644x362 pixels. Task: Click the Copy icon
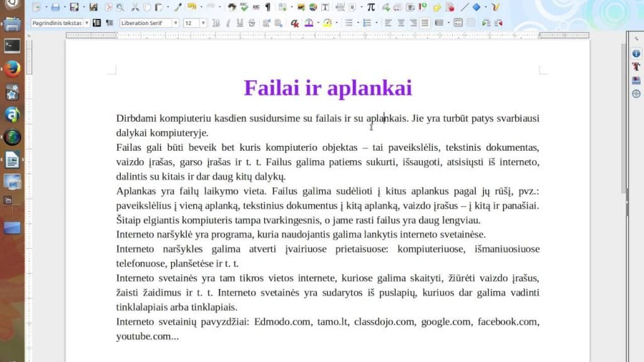(x=147, y=7)
